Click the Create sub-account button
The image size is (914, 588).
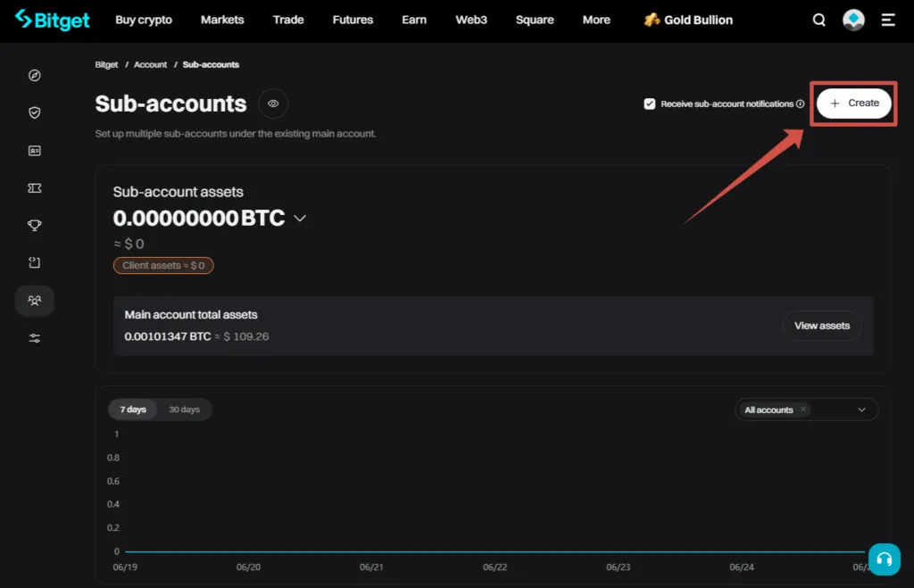(853, 103)
